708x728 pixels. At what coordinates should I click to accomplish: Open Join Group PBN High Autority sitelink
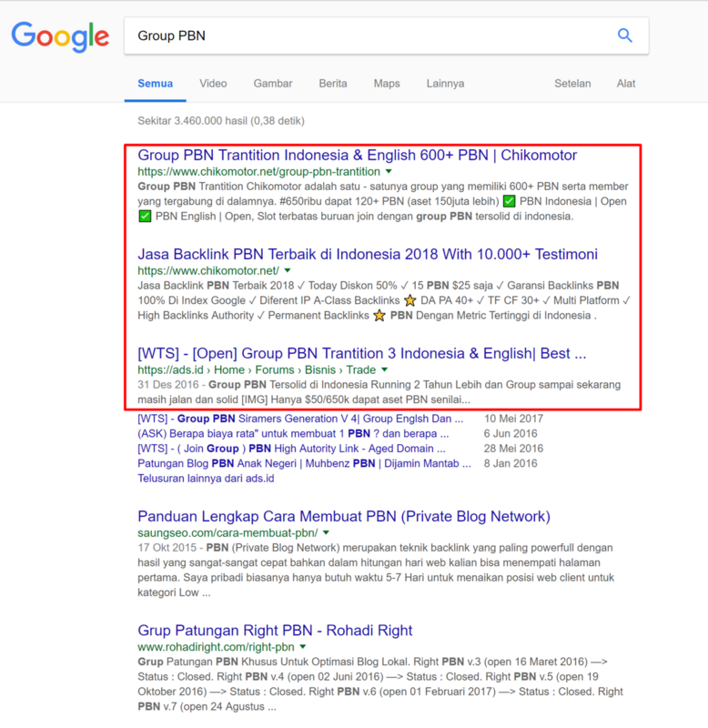pyautogui.click(x=291, y=449)
